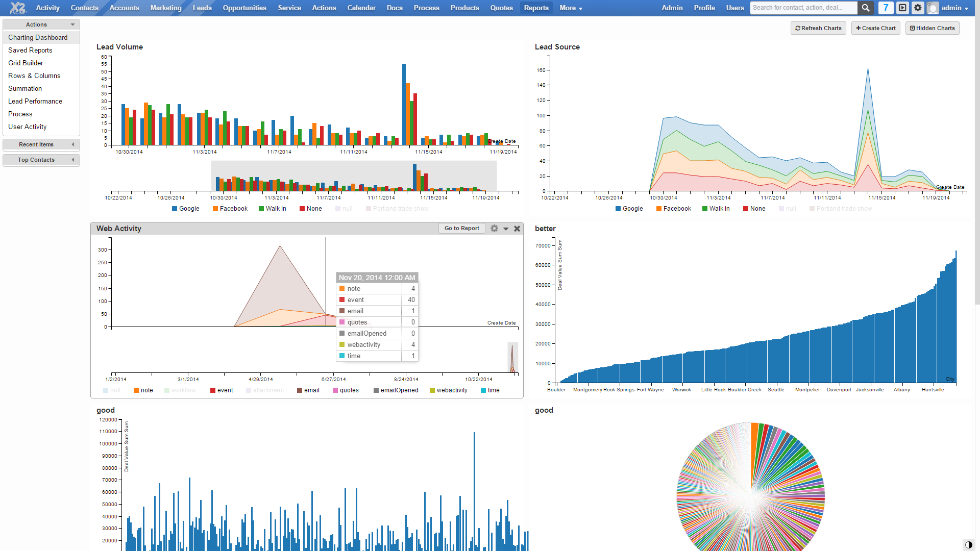Click the X2Engine logo
The image size is (980, 551).
coord(17,8)
